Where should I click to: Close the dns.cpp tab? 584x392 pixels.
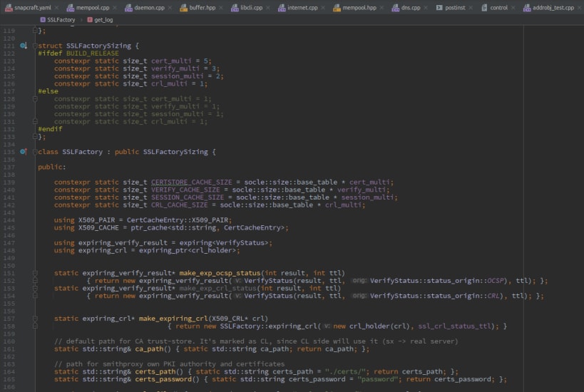(426, 7)
